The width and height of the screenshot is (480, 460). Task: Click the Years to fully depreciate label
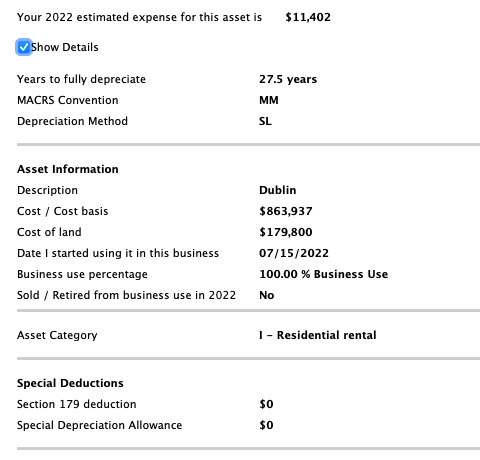(81, 79)
